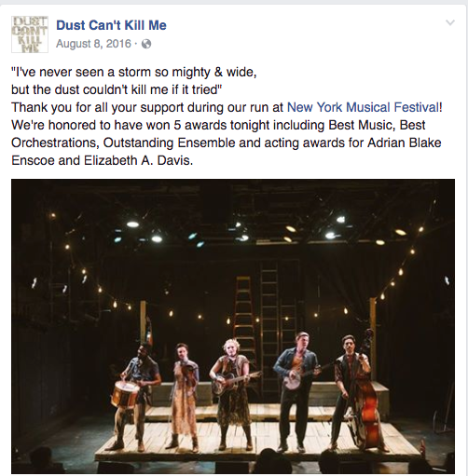468x476 pixels.
Task: Click the name Elizabeth A. Davis in post
Action: point(138,160)
